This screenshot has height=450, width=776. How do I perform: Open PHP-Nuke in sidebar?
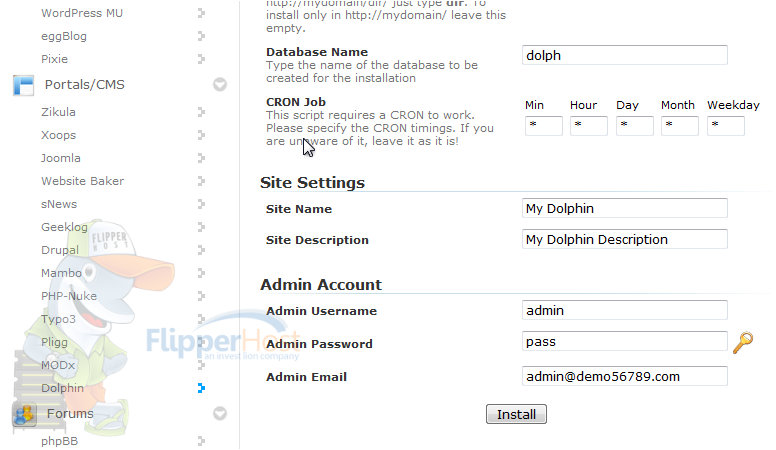tap(69, 296)
